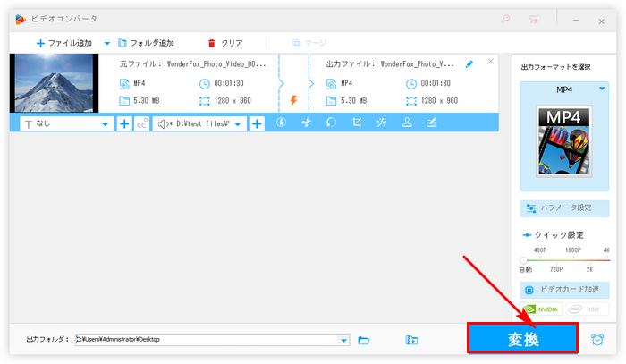626x364 pixels.
Task: Open the effects magic wand tool
Action: tap(381, 123)
